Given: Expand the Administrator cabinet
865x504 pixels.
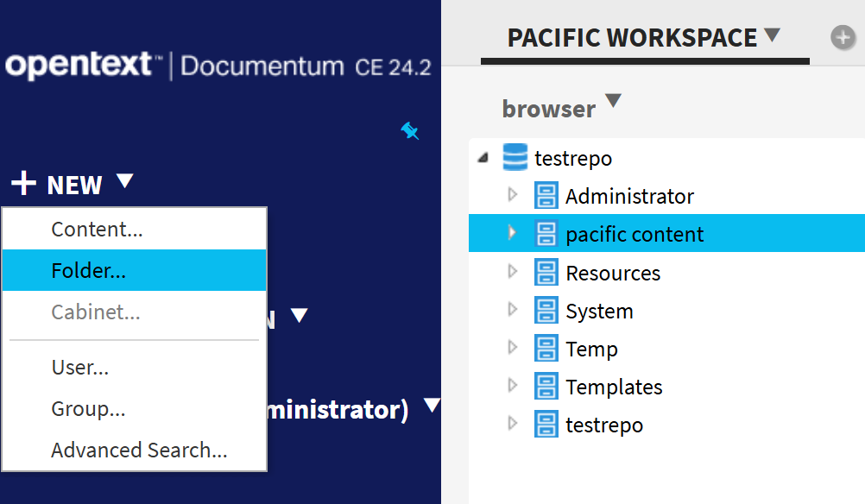Looking at the screenshot, I should pyautogui.click(x=513, y=195).
